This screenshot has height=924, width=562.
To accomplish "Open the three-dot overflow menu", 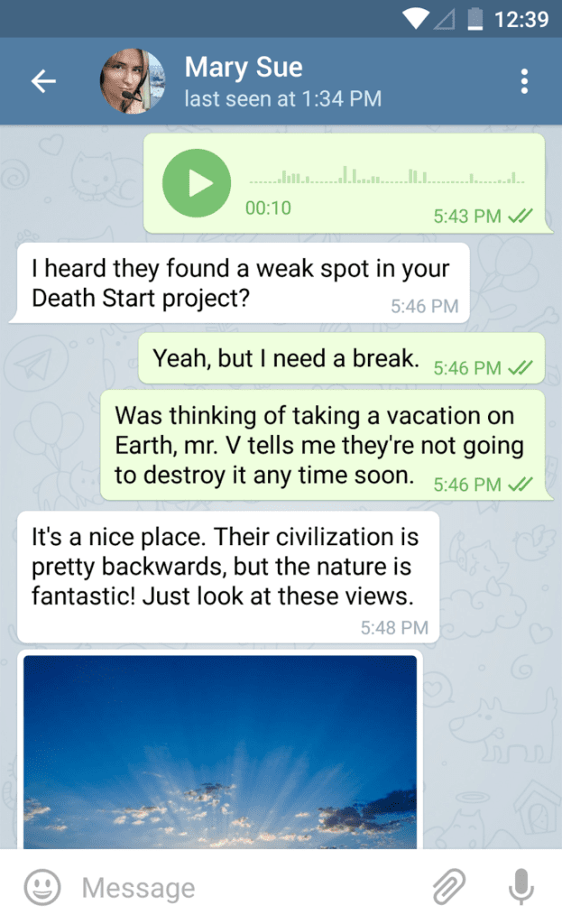I will 524,81.
